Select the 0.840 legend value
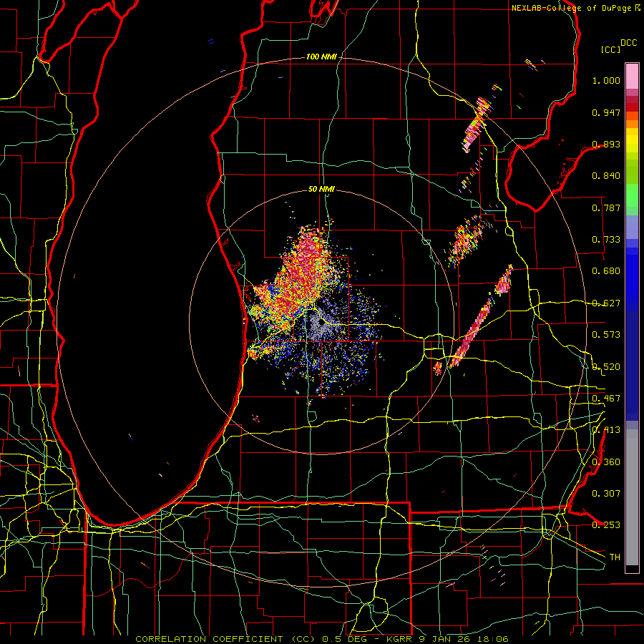 606,176
